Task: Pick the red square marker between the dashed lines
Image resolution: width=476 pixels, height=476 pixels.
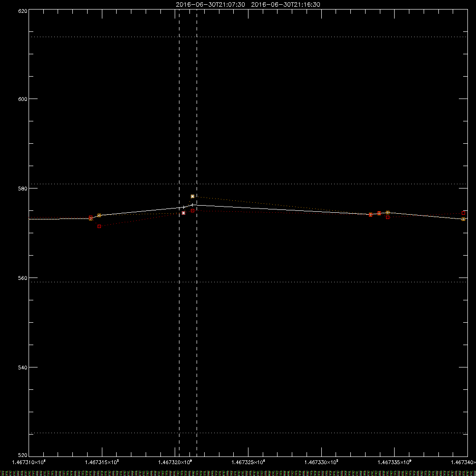Action: tap(192, 210)
